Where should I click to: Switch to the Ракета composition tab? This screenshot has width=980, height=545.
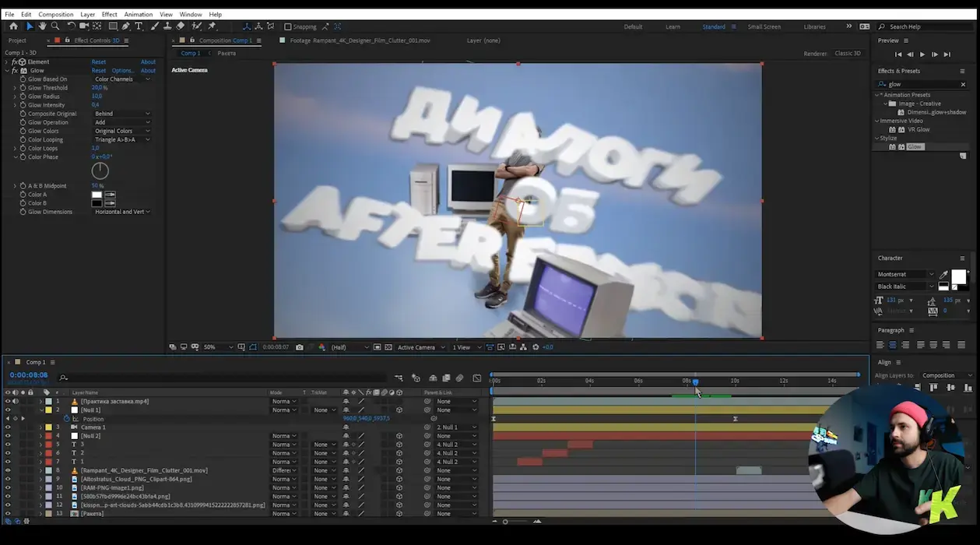227,54
